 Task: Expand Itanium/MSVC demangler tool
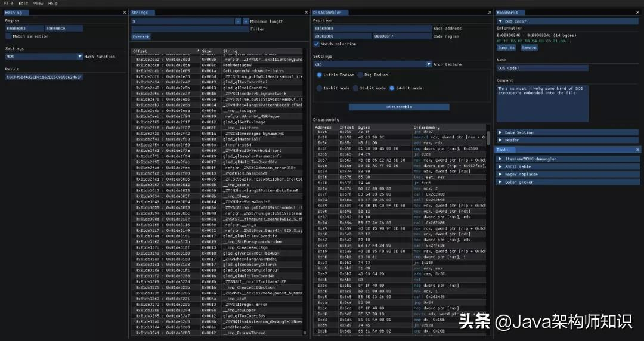point(568,159)
